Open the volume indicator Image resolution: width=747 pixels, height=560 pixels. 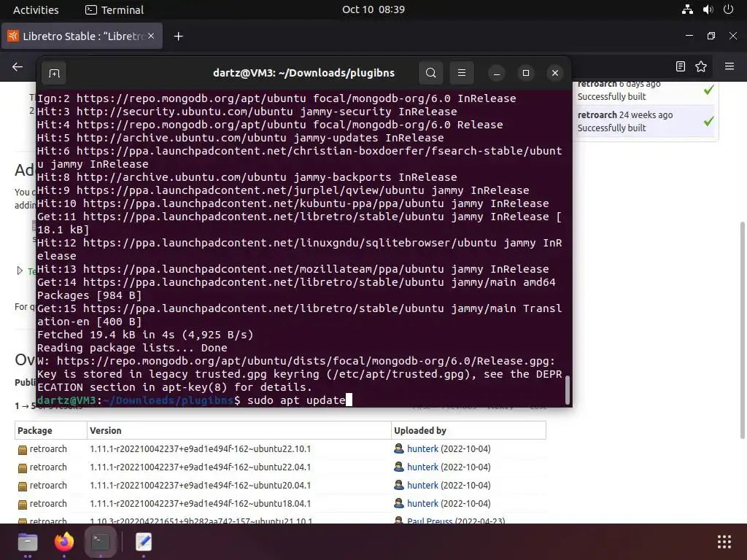click(x=708, y=9)
